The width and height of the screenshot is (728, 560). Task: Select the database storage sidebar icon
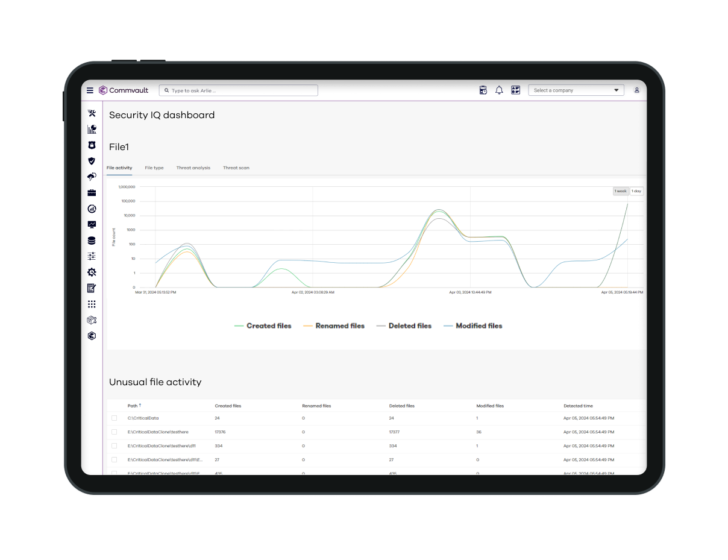pos(92,241)
